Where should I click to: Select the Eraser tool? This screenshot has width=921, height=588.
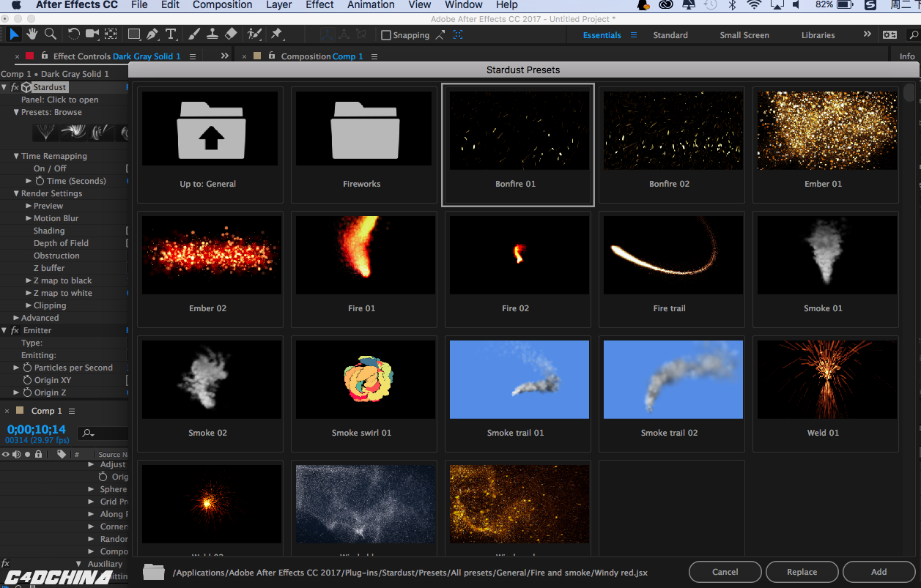[x=231, y=34]
